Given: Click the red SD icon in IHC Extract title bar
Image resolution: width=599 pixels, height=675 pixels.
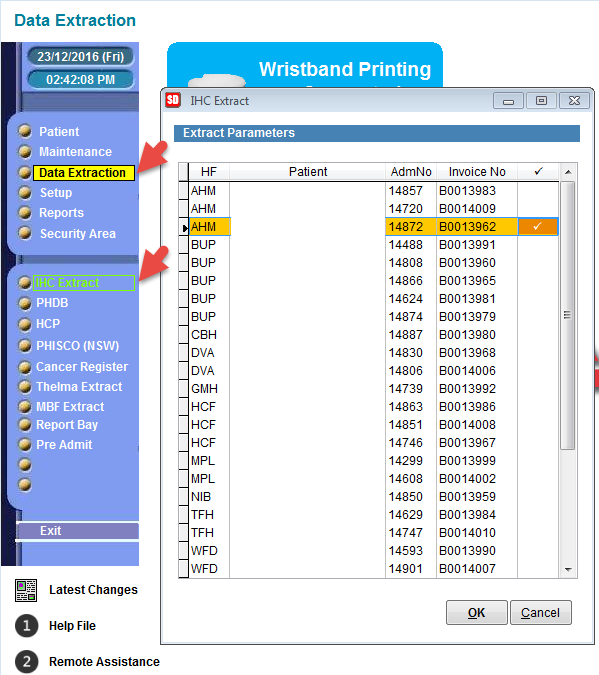Looking at the screenshot, I should [173, 100].
